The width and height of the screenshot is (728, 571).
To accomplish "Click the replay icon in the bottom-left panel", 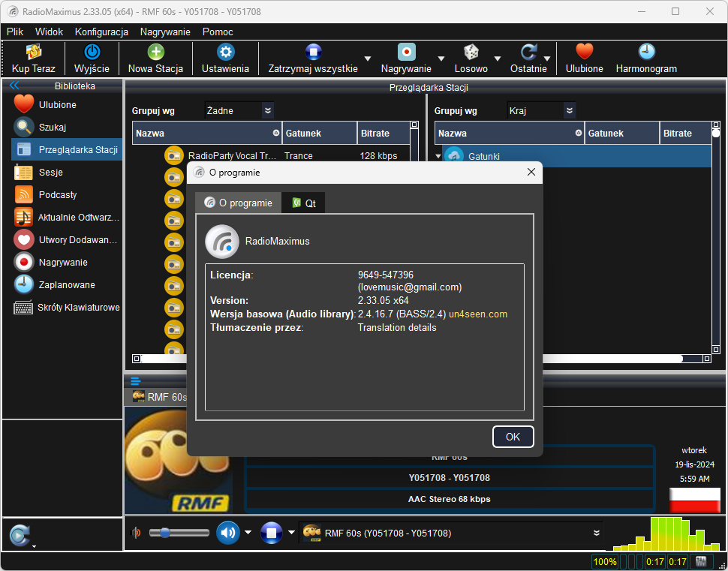I will [20, 535].
